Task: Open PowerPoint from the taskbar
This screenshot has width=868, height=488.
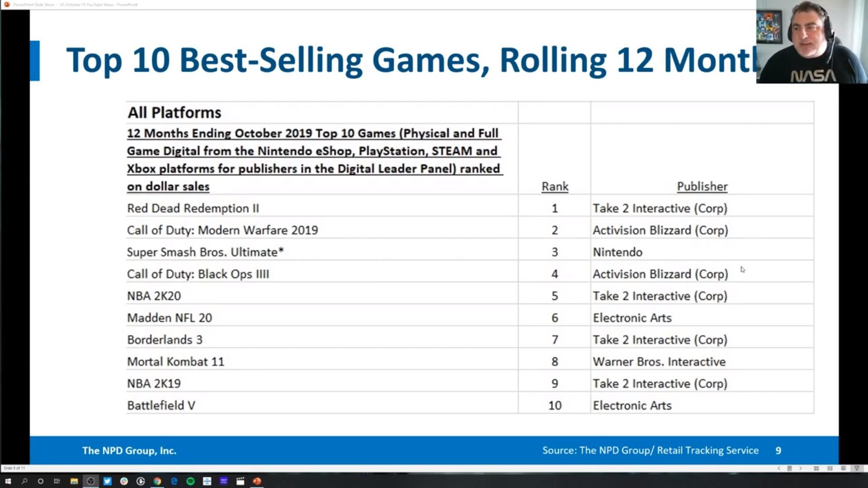Action: click(257, 481)
